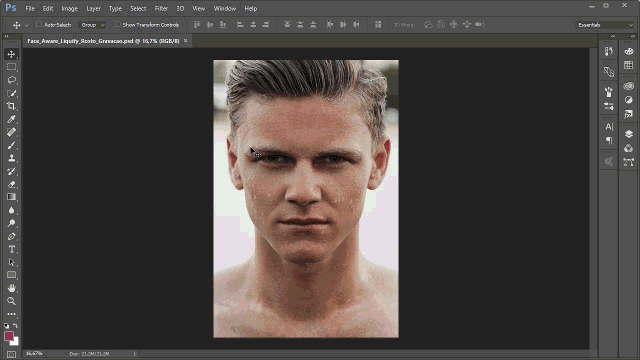Screen dimensions: 640x360
Task: Open the Group auto-select dropdown
Action: coord(92,25)
